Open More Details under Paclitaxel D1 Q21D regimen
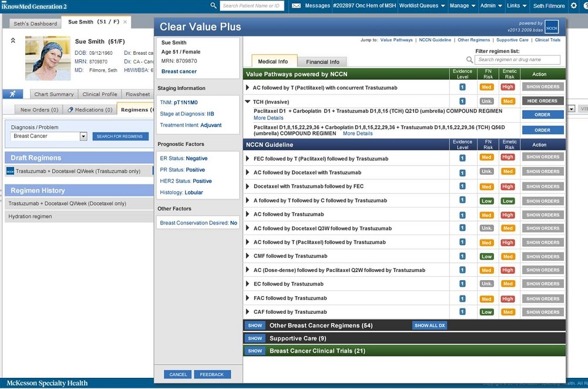 tap(268, 118)
